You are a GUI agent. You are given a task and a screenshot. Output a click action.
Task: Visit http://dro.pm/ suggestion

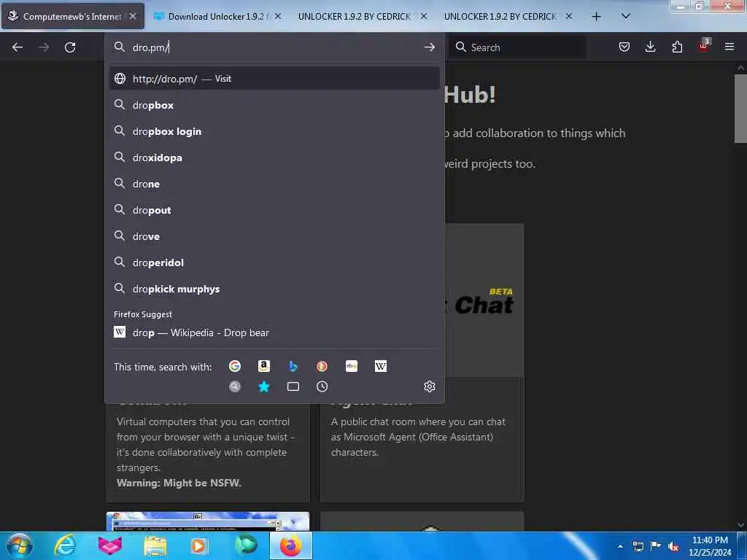274,79
